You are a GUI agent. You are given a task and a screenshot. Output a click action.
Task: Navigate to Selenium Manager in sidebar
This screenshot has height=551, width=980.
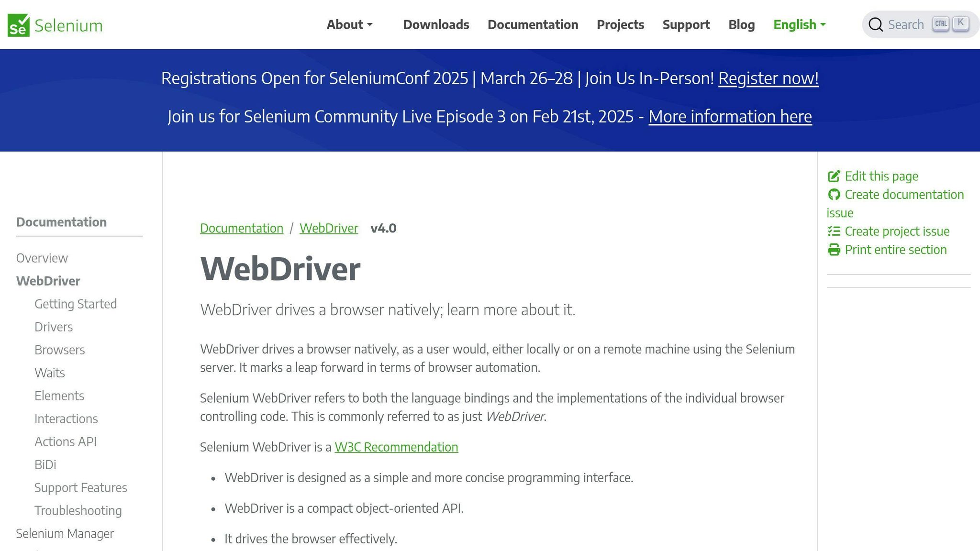[x=65, y=533]
